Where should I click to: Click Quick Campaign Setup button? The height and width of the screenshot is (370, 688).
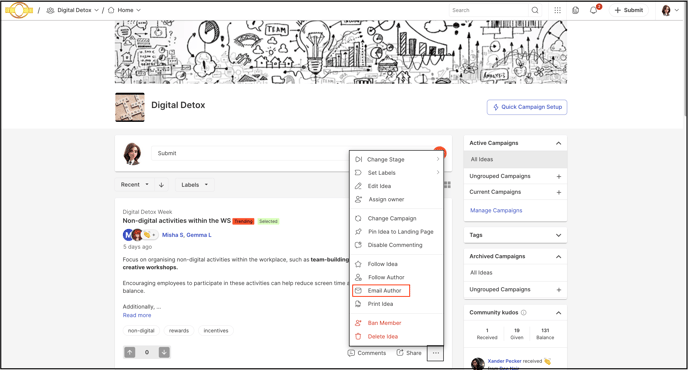point(527,107)
